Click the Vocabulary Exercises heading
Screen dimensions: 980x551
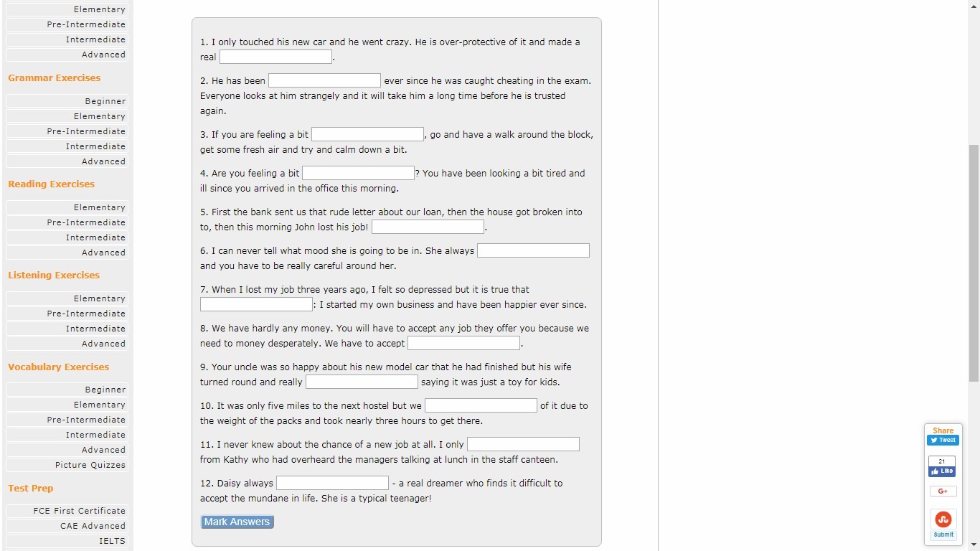59,367
